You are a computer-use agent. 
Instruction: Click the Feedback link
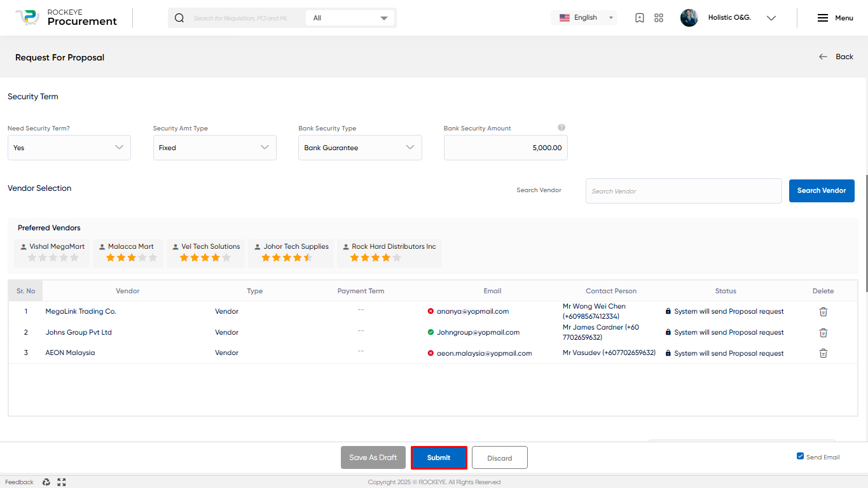19,482
